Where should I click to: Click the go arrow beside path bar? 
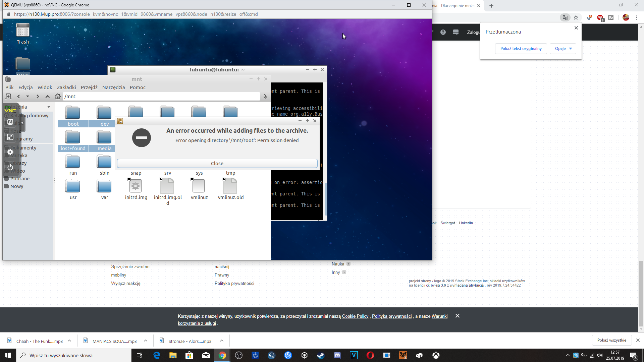point(265,97)
